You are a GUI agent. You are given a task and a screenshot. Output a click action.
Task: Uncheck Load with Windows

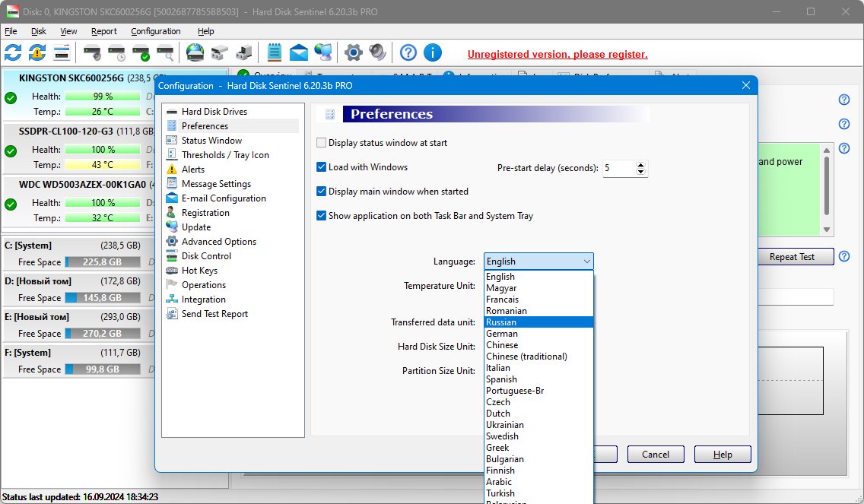[322, 167]
